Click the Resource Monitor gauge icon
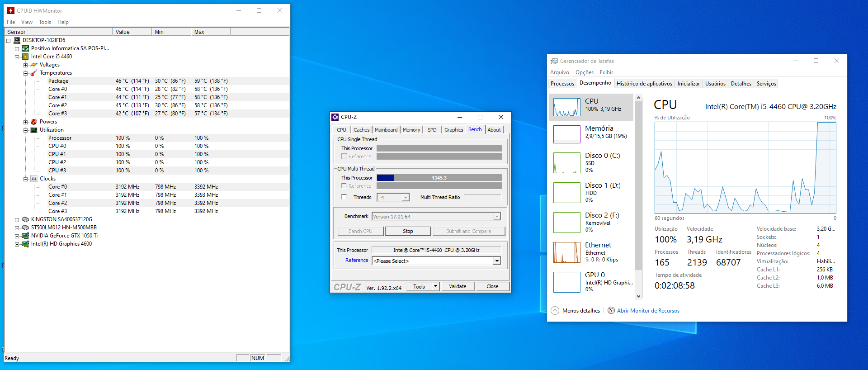 (611, 310)
